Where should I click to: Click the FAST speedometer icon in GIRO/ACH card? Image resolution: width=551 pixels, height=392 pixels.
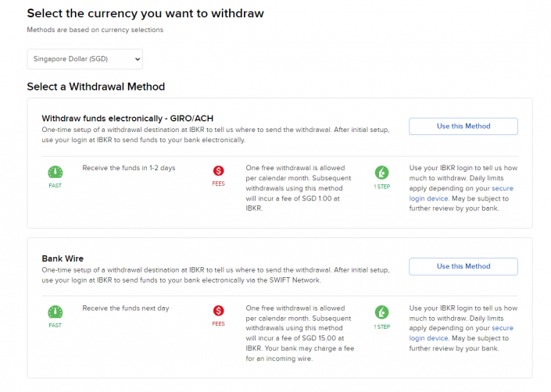[x=55, y=172]
